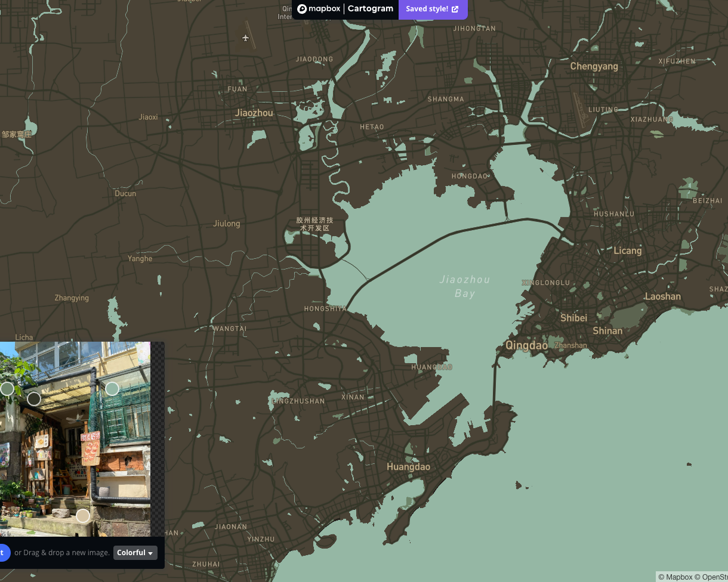Click the Chengyang label on the map
This screenshot has width=728, height=582.
(593, 66)
